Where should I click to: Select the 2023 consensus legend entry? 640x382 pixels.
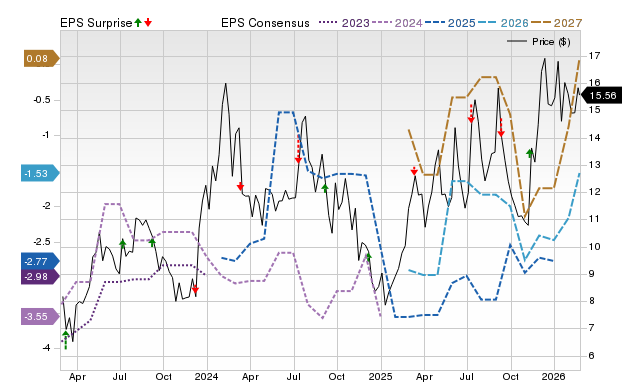(344, 23)
